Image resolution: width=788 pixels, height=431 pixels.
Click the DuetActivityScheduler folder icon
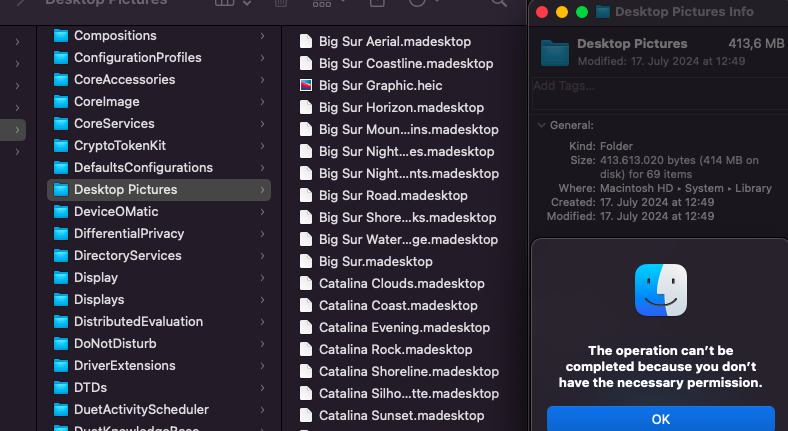[x=61, y=410]
